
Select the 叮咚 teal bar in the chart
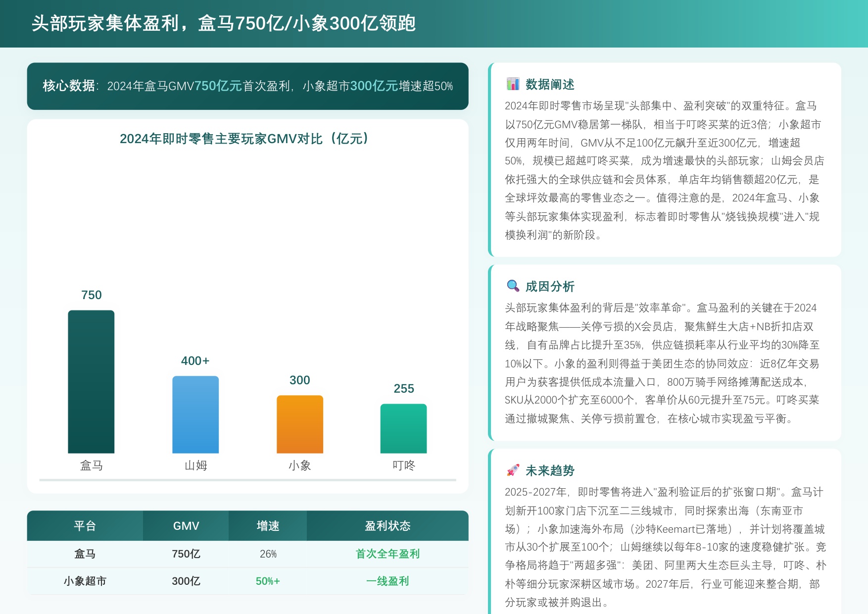coord(404,428)
